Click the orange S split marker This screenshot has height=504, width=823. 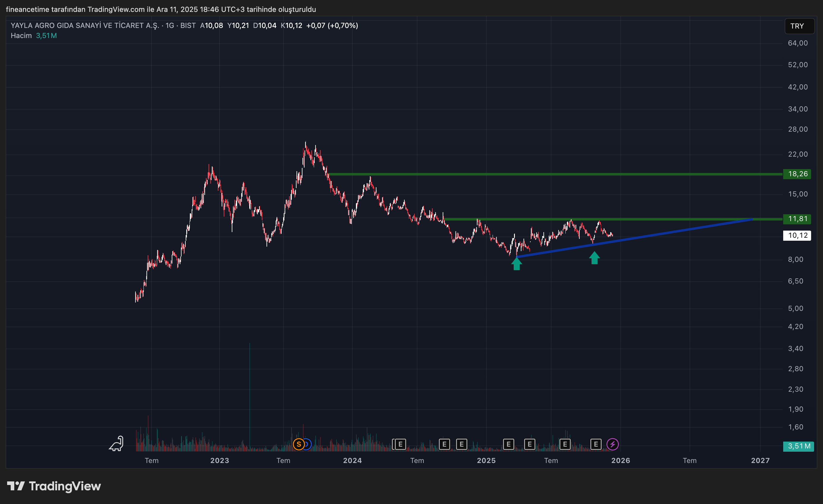[x=298, y=445]
